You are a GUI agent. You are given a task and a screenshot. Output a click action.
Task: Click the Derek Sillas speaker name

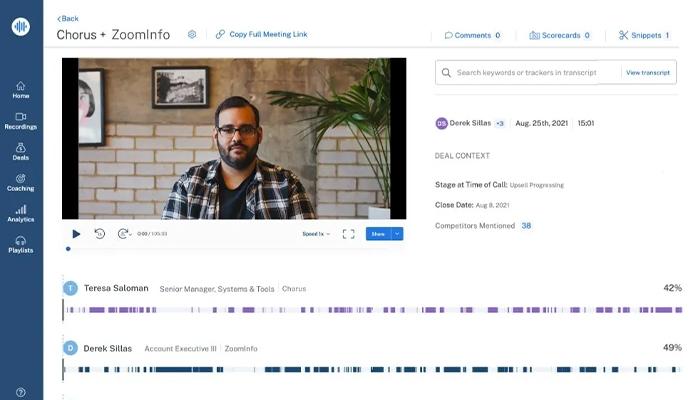pos(108,349)
